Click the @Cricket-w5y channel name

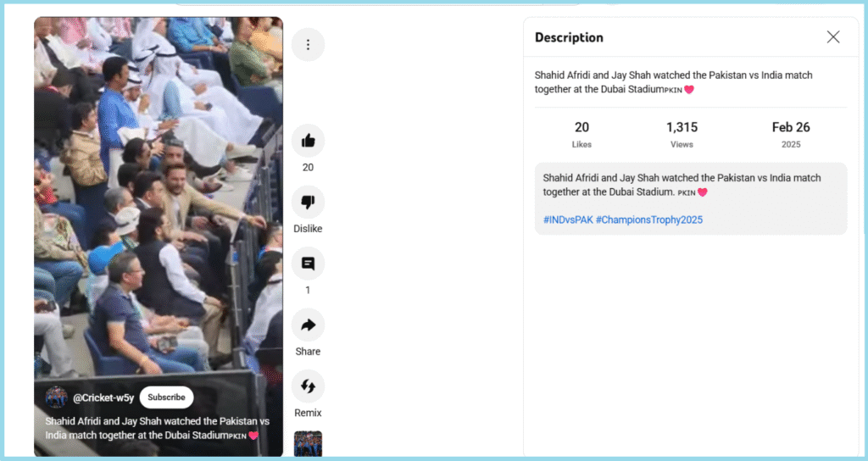103,398
